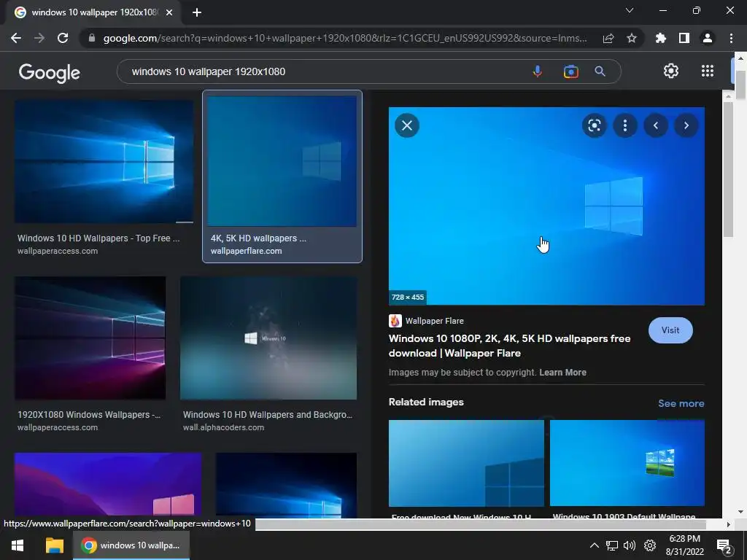Click See more related images
This screenshot has width=747, height=560.
pyautogui.click(x=681, y=403)
